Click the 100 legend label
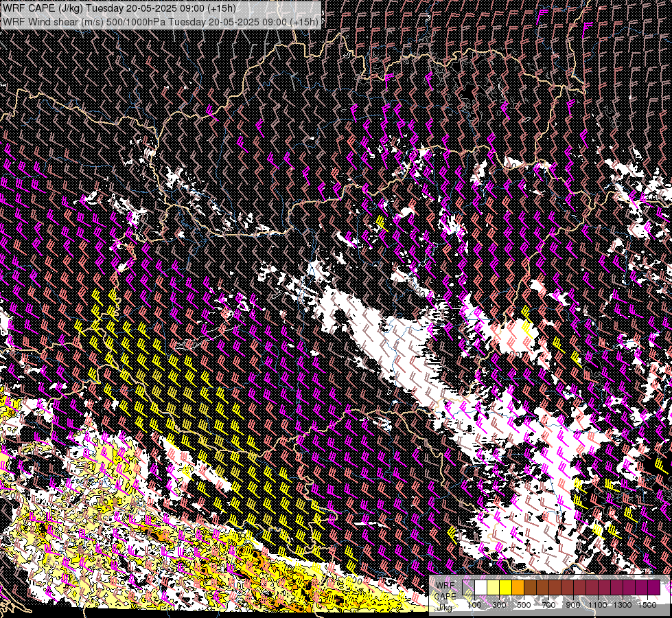672x618 pixels. click(474, 605)
